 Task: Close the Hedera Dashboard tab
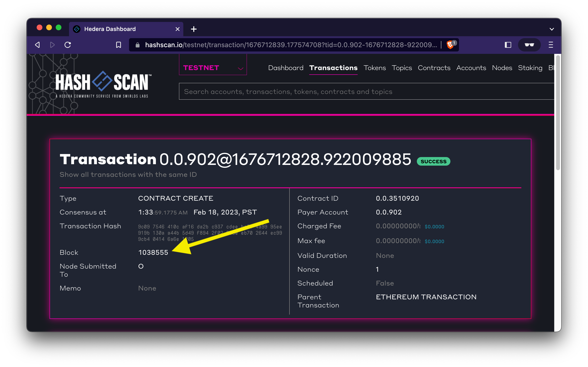(178, 29)
